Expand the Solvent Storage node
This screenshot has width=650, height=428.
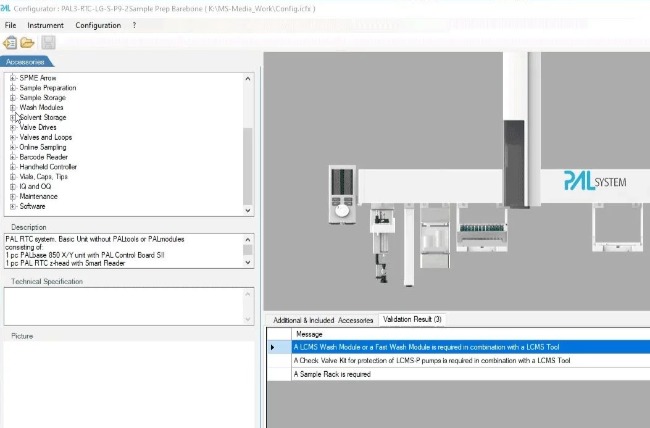13,117
